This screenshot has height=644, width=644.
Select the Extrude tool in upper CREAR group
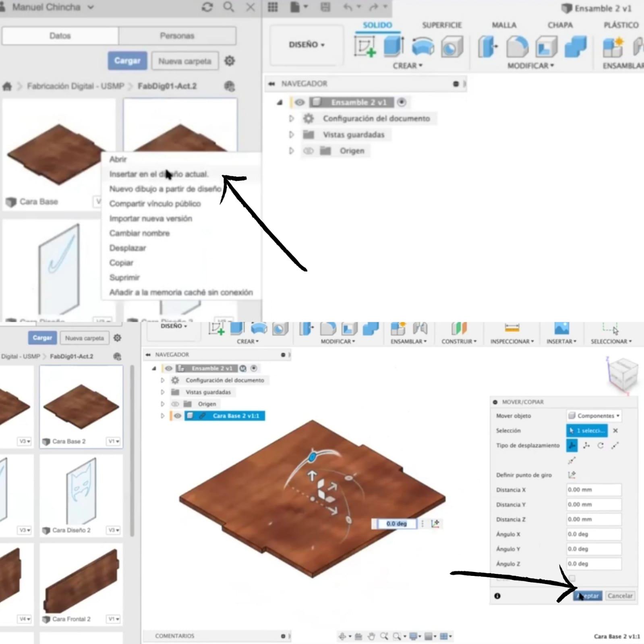click(x=393, y=46)
